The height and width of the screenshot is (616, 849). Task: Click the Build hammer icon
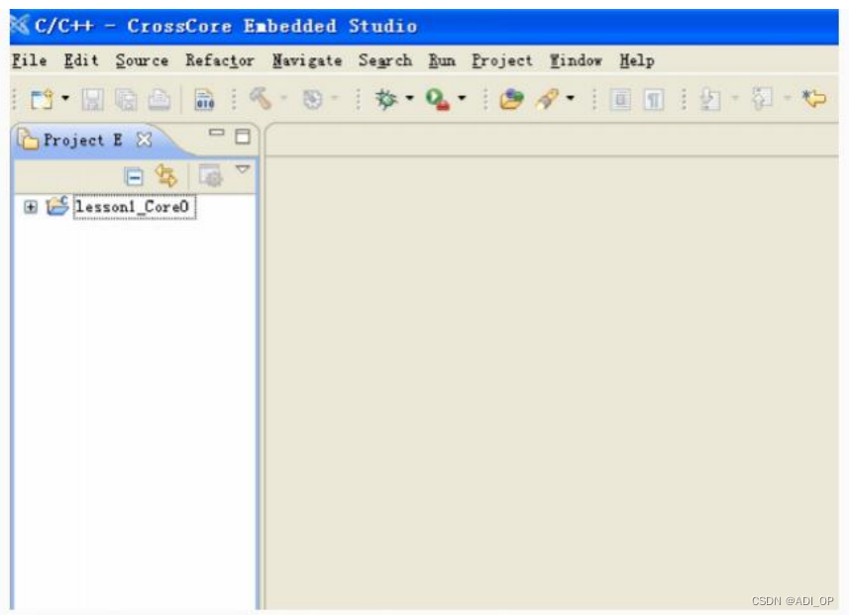260,99
